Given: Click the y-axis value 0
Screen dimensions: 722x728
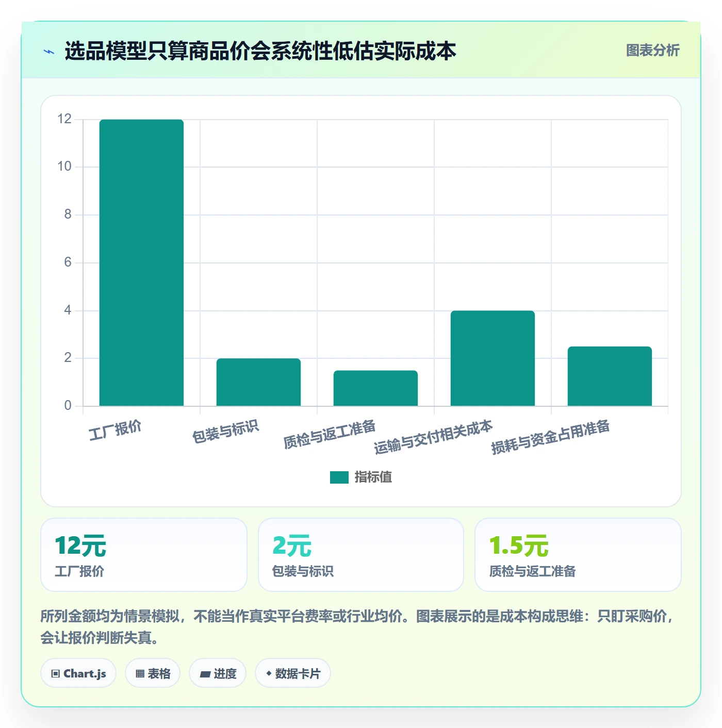Looking at the screenshot, I should [68, 406].
